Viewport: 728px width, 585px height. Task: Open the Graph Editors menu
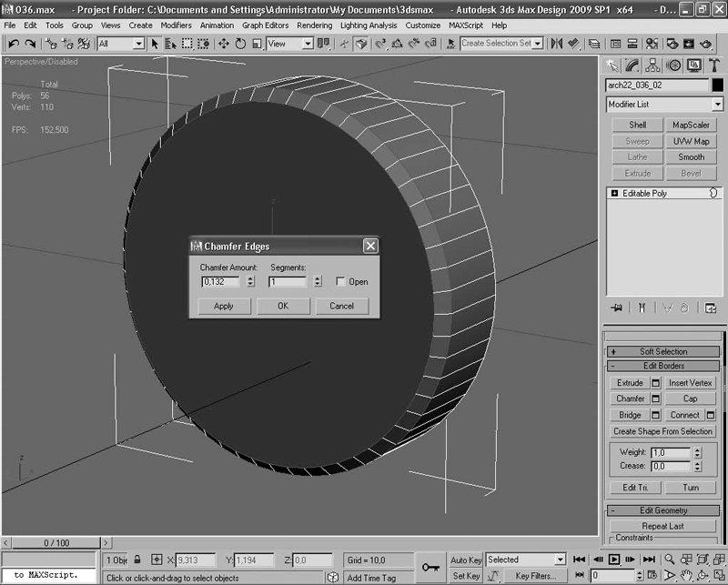265,25
